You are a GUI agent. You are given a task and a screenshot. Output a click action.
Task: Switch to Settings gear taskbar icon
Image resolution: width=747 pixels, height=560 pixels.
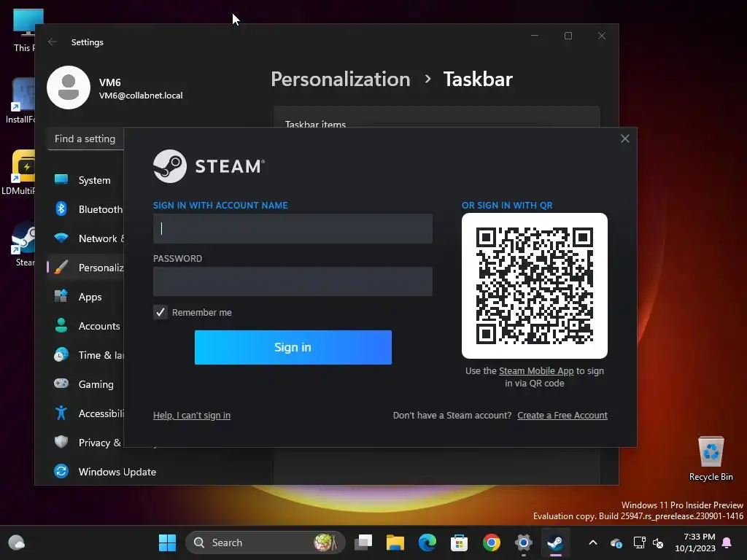(523, 542)
